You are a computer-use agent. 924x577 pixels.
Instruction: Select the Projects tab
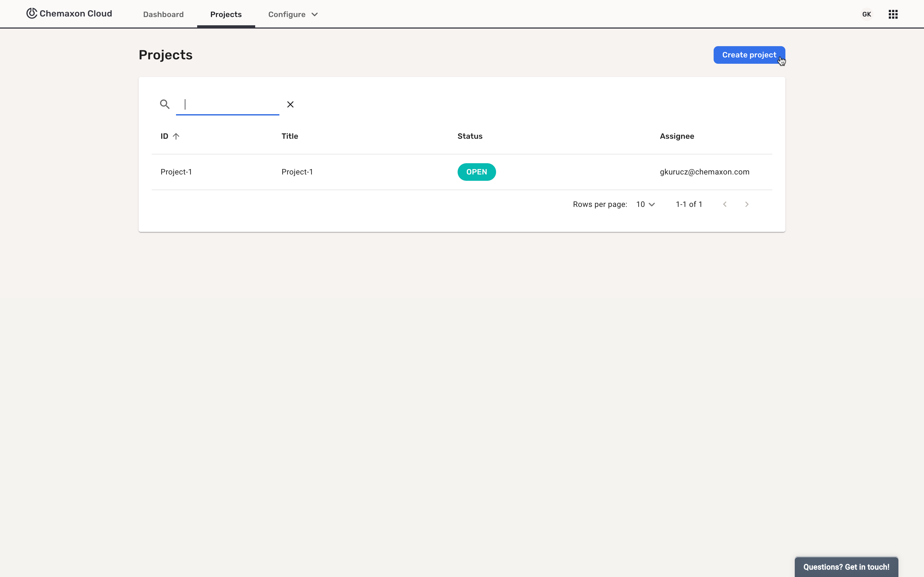pyautogui.click(x=226, y=15)
